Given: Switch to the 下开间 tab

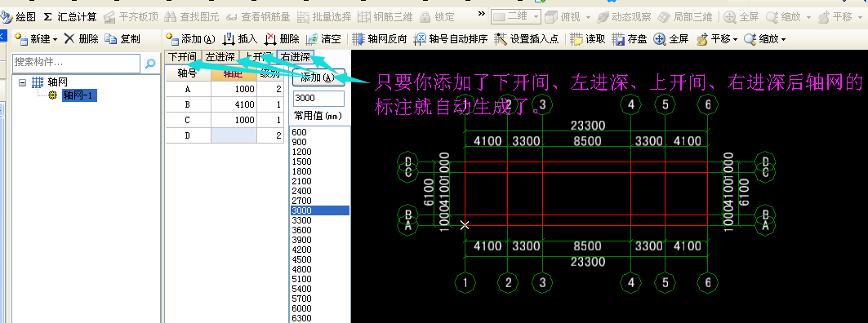Looking at the screenshot, I should (182, 57).
